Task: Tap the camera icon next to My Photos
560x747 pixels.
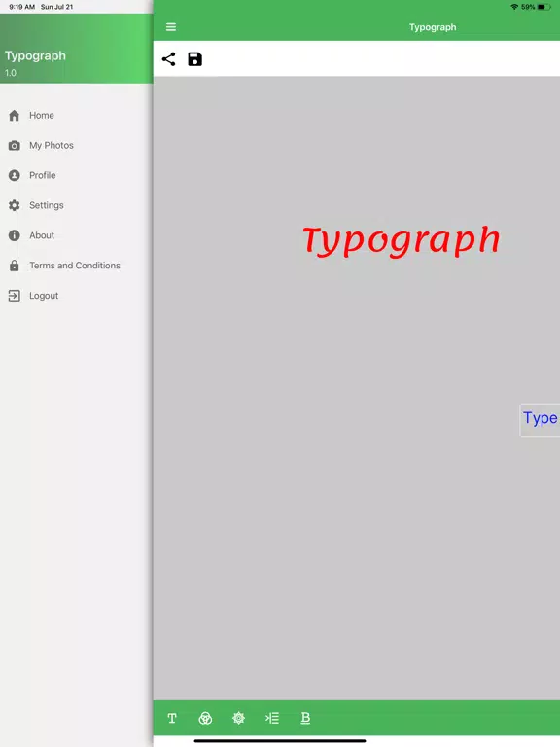Action: point(15,145)
